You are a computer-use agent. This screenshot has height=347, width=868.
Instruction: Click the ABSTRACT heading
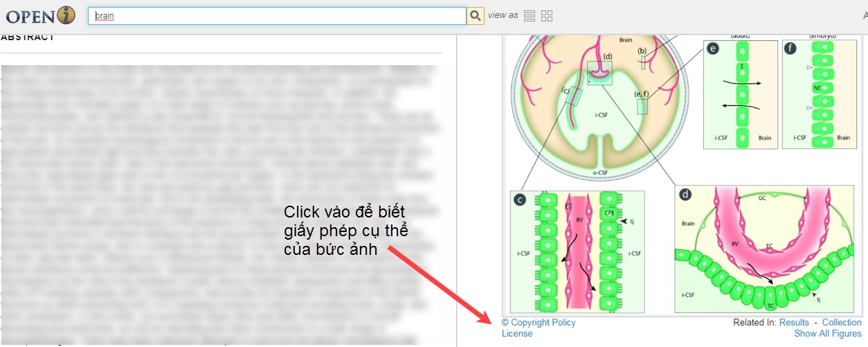click(28, 37)
